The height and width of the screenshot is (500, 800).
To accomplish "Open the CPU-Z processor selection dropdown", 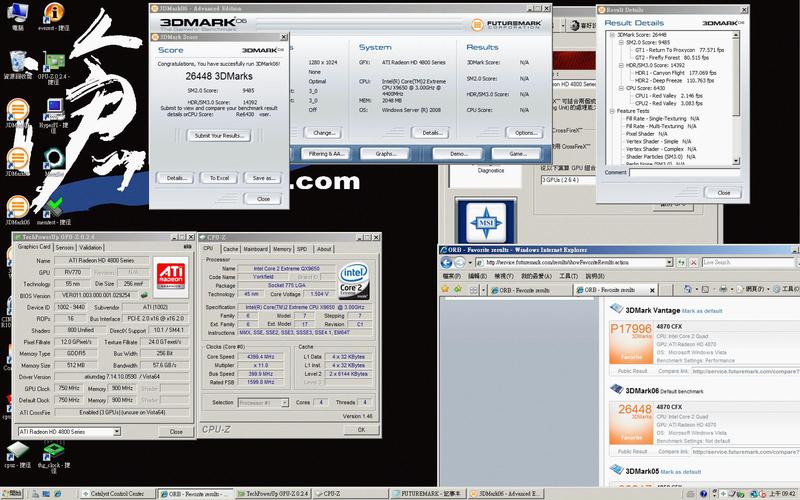I will [285, 403].
